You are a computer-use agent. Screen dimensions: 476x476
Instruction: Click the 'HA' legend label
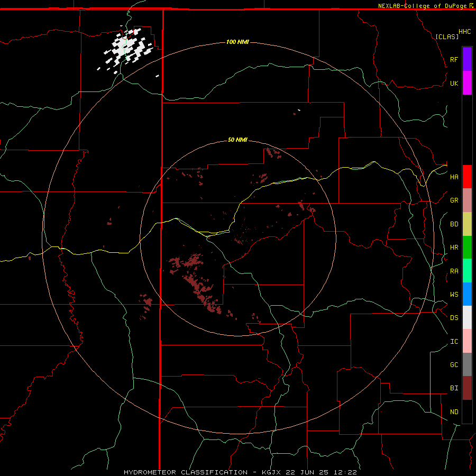(454, 177)
